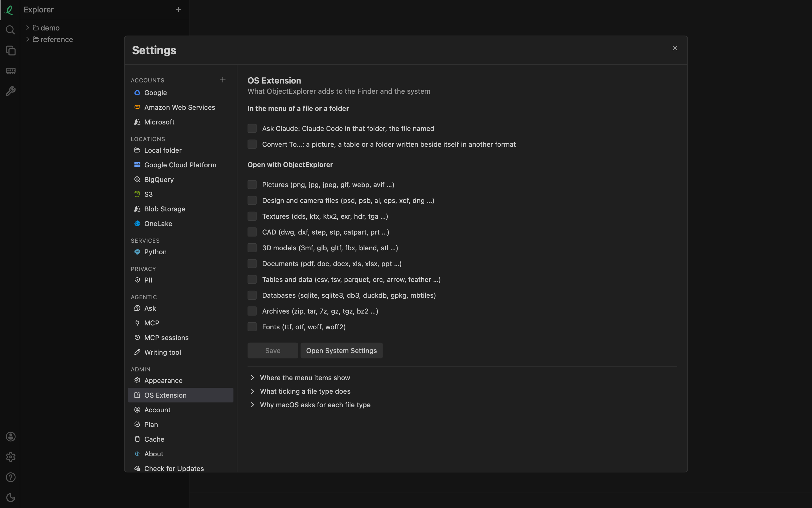Close the Settings dialog
This screenshot has width=812, height=508.
[x=675, y=48]
